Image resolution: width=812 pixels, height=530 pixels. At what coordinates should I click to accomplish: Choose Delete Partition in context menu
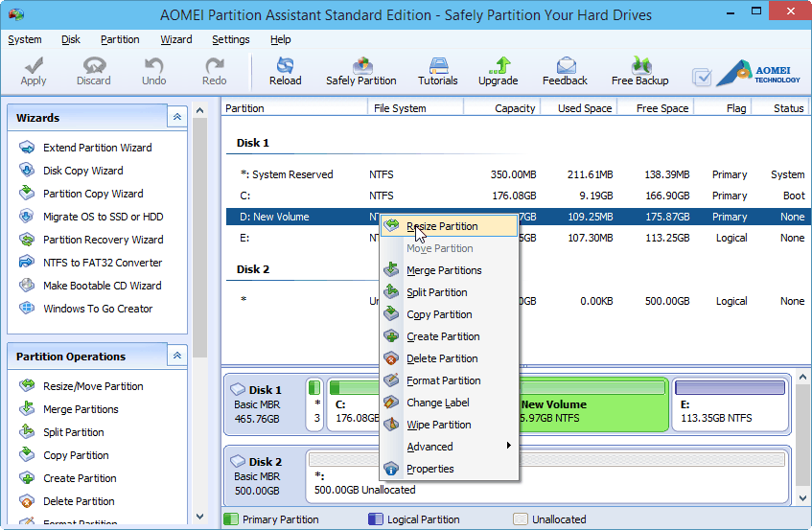tap(450, 358)
